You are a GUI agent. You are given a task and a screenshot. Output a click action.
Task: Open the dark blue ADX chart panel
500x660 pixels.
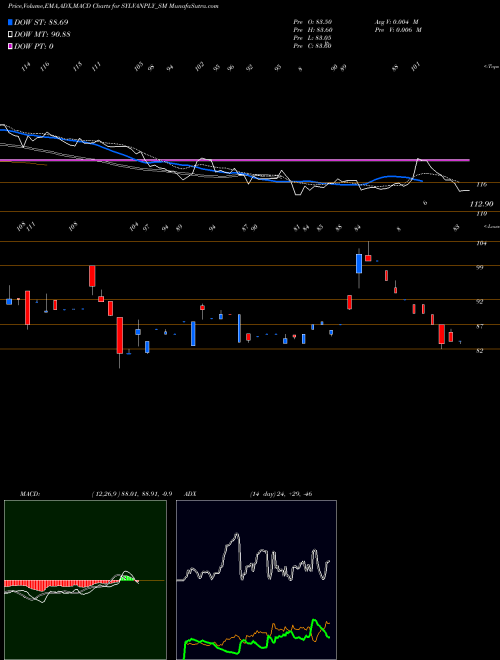256,580
